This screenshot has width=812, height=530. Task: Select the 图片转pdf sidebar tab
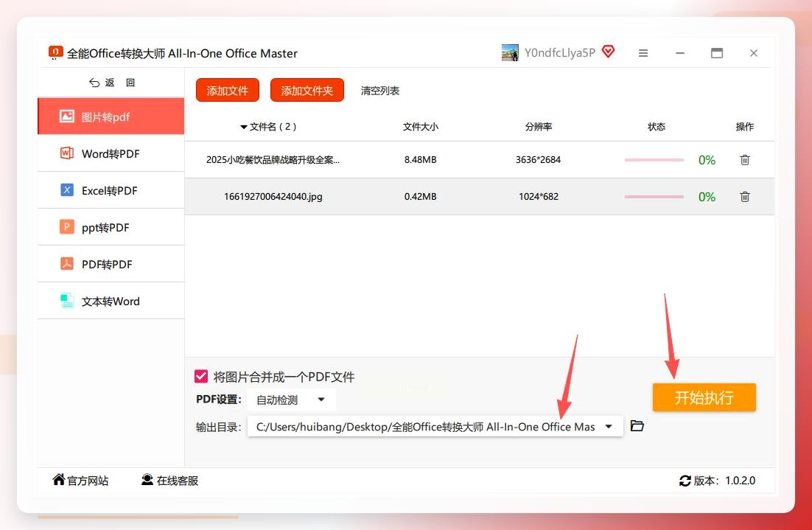coord(111,116)
